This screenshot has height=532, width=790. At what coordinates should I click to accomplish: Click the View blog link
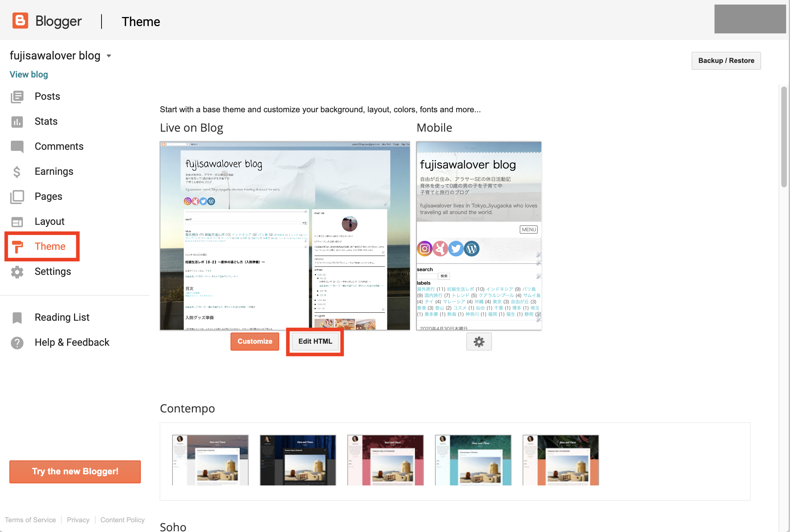tap(29, 75)
